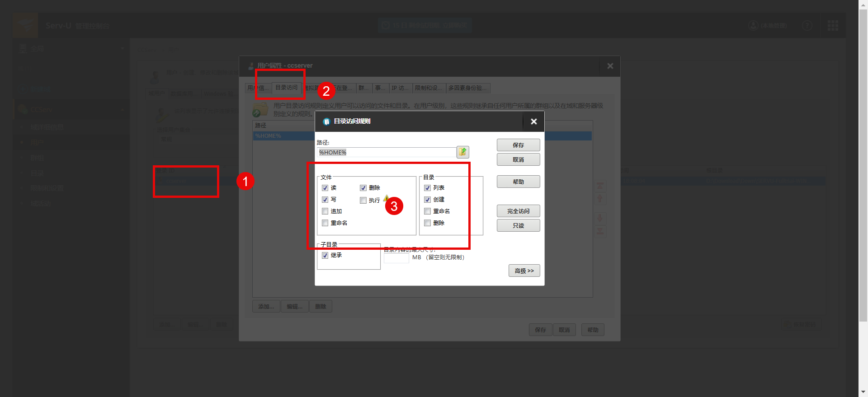Viewport: 868px width, 397px height.
Task: Expand the 全局 dropdown arrow in the sidebar
Action: click(x=123, y=48)
